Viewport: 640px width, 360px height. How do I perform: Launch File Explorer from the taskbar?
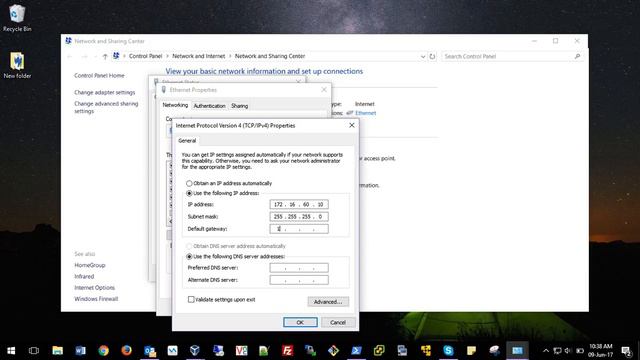pyautogui.click(x=58, y=351)
